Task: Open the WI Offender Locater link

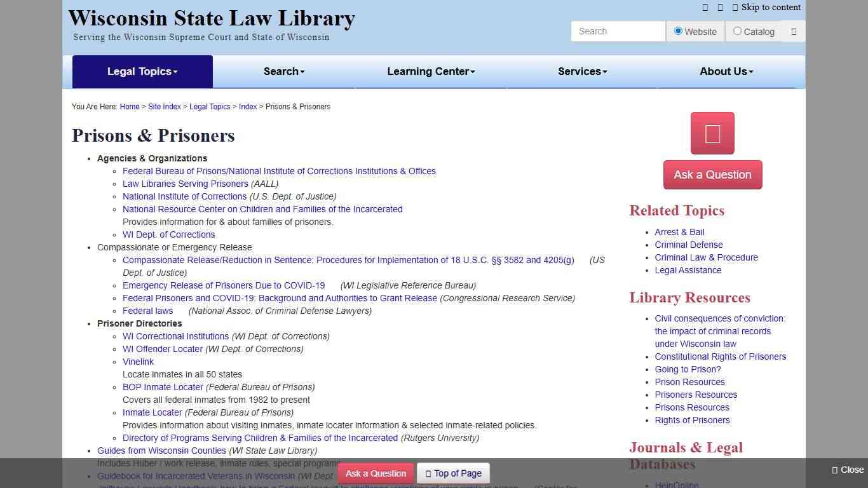Action: (x=162, y=349)
